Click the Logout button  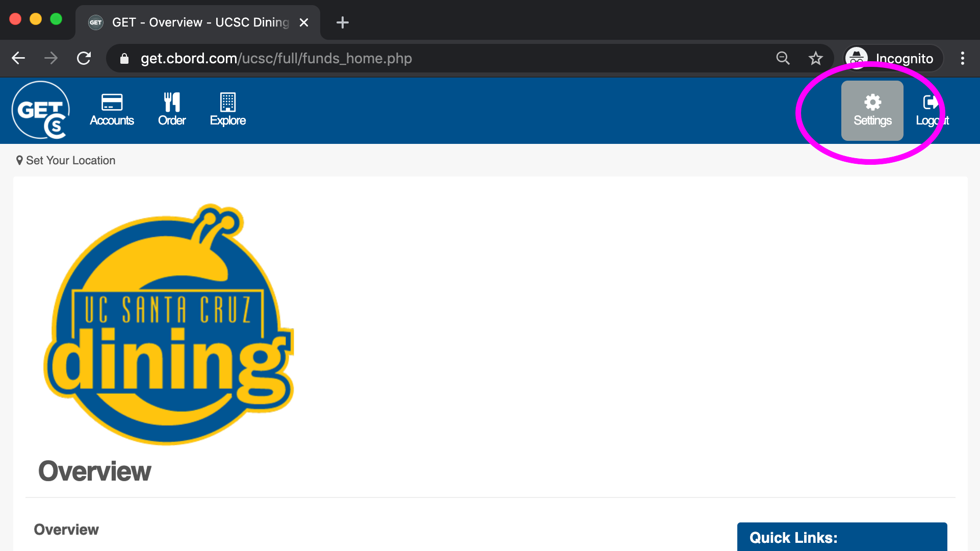[x=932, y=110]
